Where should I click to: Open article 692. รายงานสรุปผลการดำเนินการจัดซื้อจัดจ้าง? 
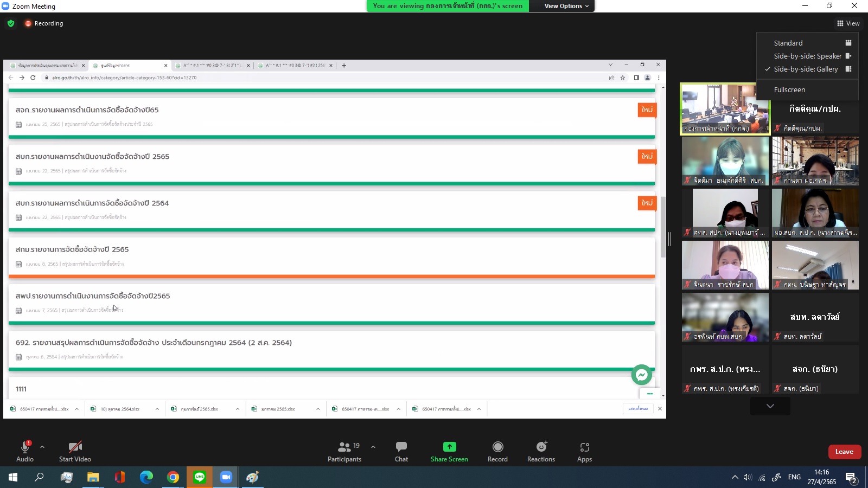pyautogui.click(x=154, y=343)
